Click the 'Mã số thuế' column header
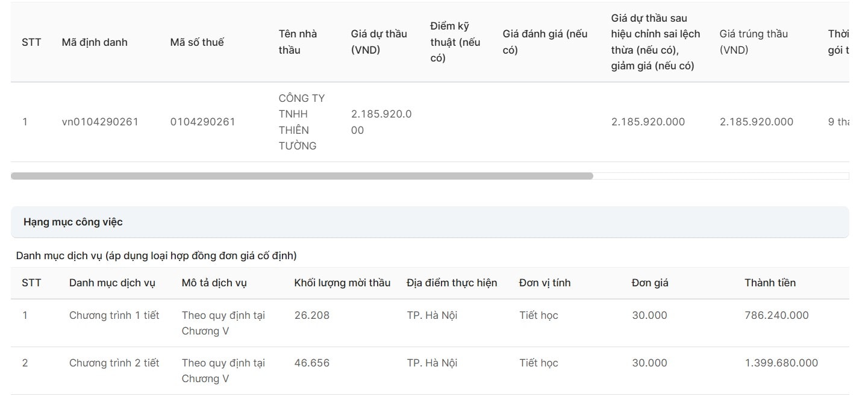Screen dimensions: 868x396 [196, 42]
